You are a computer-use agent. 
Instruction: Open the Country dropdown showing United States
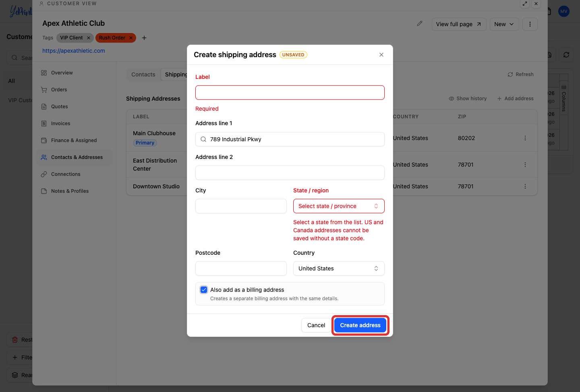[339, 268]
